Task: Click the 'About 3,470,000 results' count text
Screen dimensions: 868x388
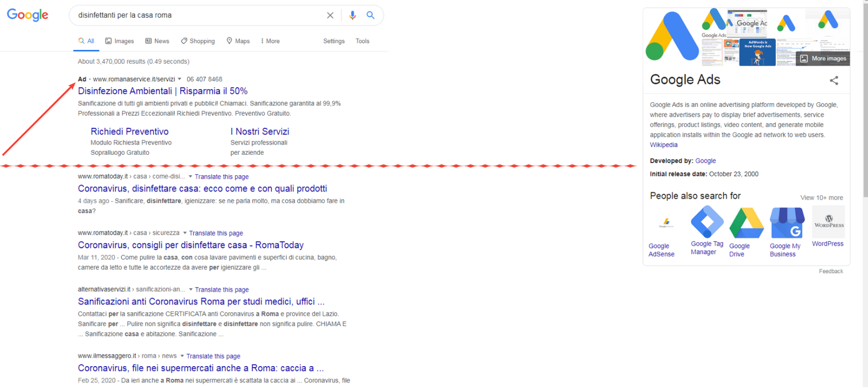Action: [x=133, y=62]
